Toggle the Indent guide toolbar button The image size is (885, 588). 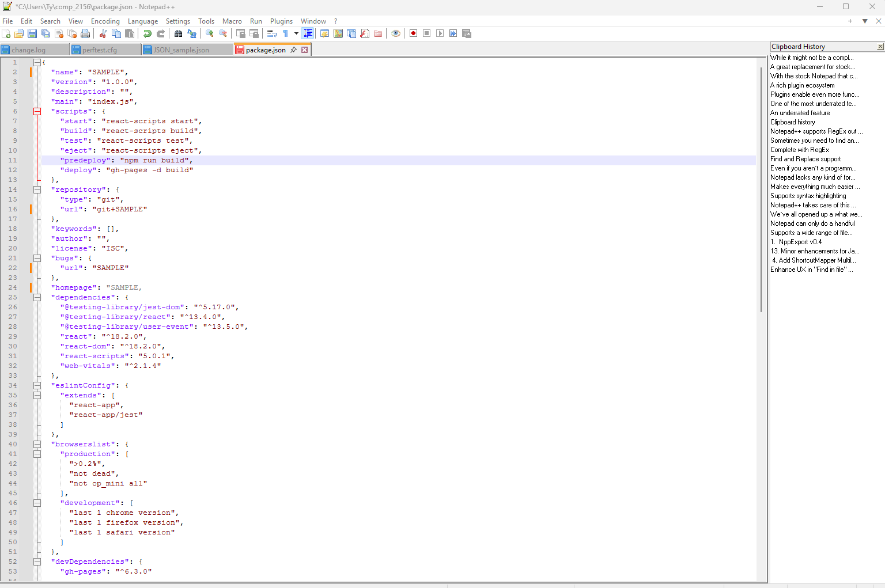click(x=308, y=33)
